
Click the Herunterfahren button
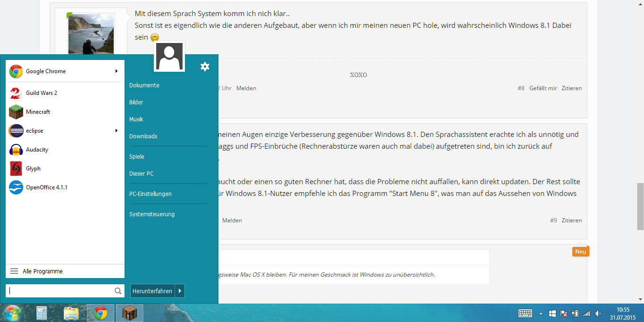152,291
